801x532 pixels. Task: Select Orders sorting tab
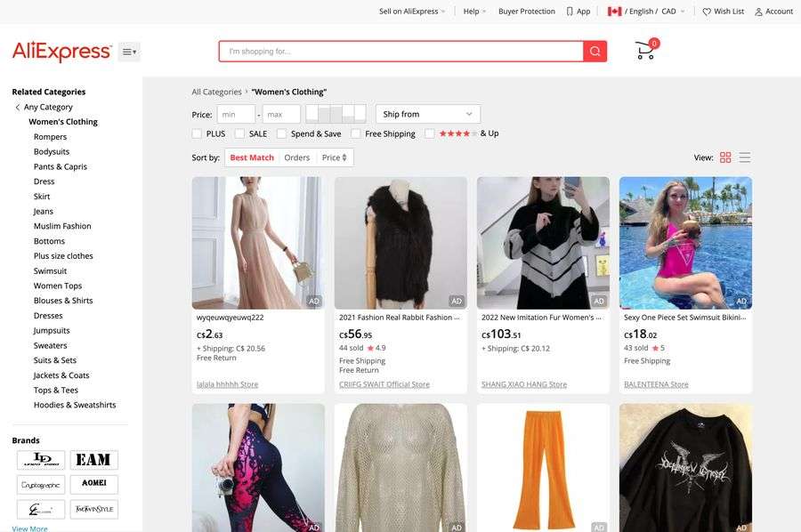[296, 157]
